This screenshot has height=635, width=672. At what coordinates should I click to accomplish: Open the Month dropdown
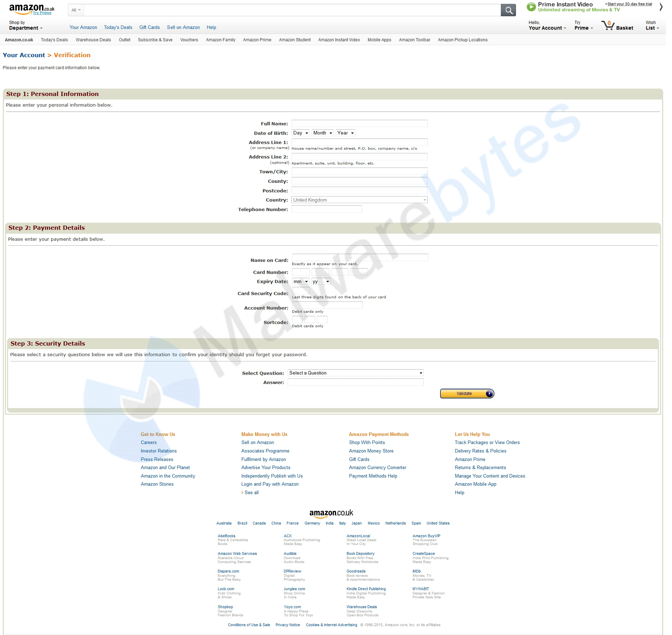[322, 133]
